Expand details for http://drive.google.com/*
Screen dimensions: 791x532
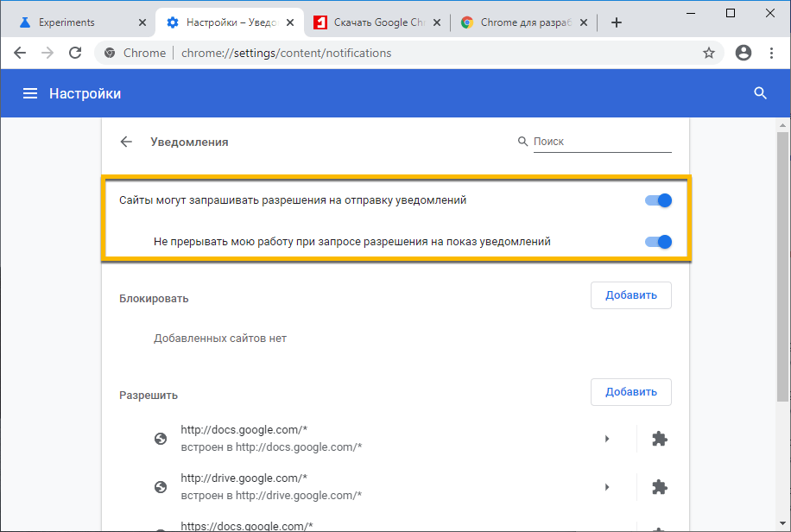tap(607, 487)
